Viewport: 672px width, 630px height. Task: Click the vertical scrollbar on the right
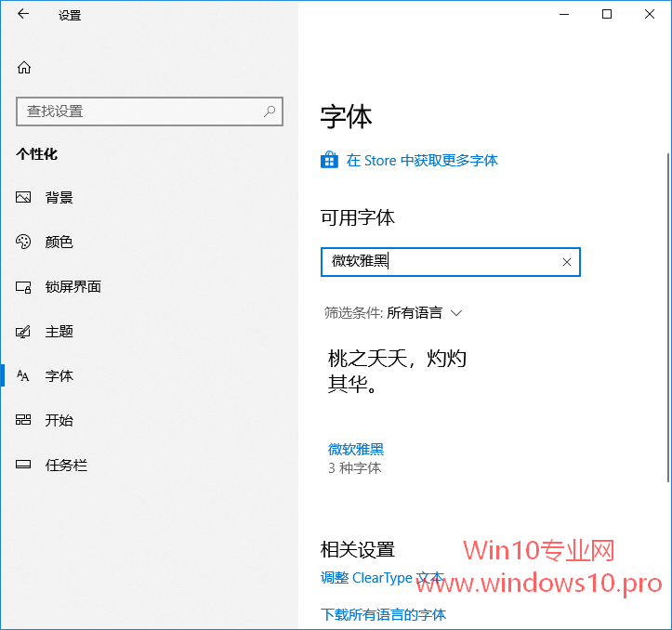668,317
